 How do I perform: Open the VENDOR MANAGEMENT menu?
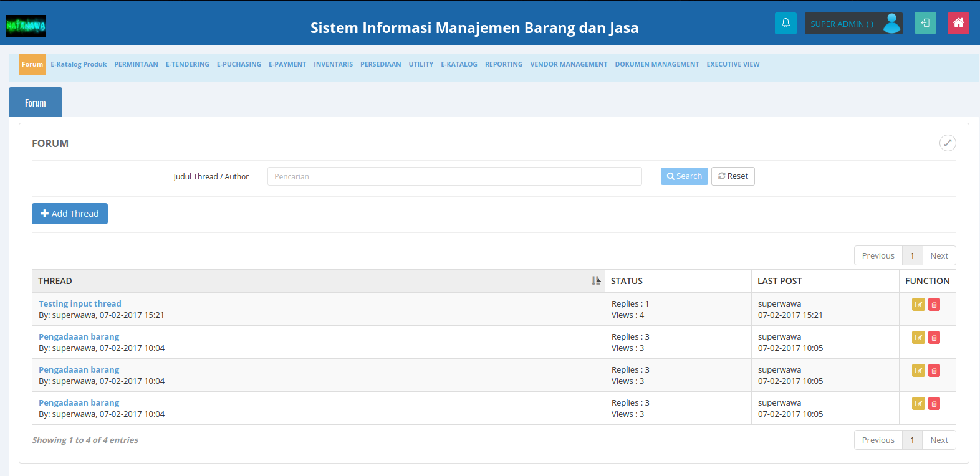568,64
